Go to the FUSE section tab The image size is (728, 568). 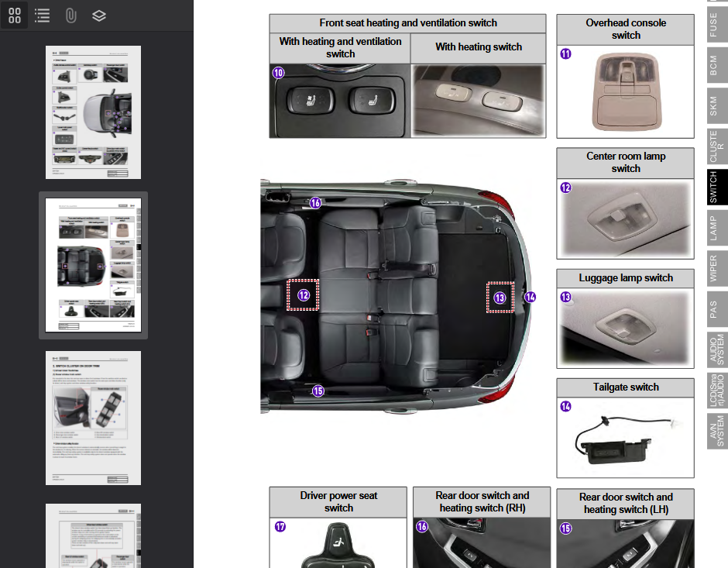click(716, 24)
